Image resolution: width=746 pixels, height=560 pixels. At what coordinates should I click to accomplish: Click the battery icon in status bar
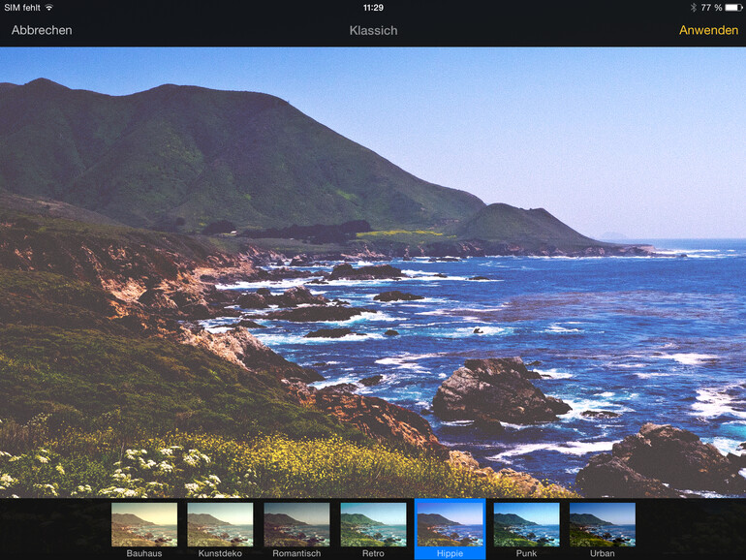point(733,7)
